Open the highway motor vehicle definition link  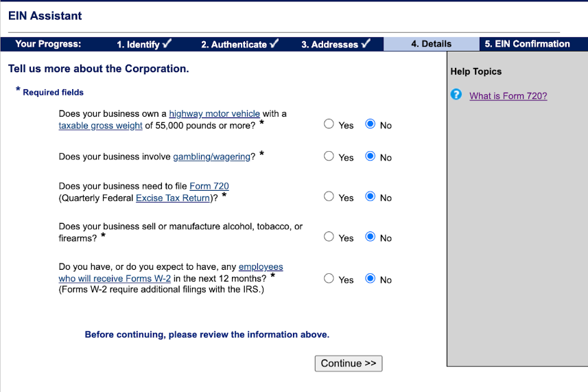(214, 114)
